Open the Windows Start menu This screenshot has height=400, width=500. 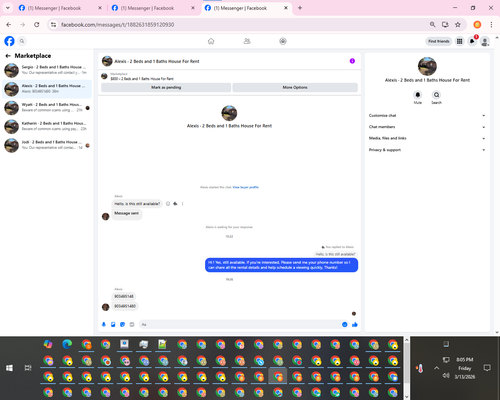9,368
